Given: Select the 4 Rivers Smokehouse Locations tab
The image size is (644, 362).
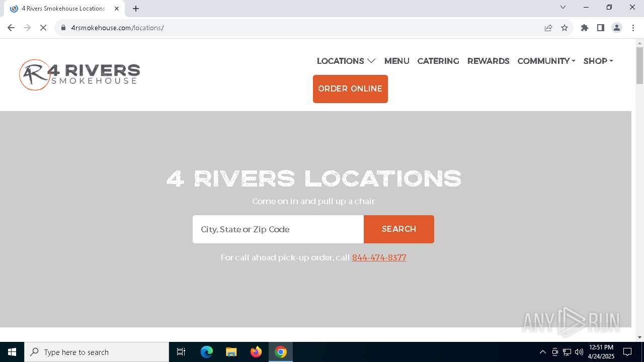Looking at the screenshot, I should pyautogui.click(x=63, y=9).
